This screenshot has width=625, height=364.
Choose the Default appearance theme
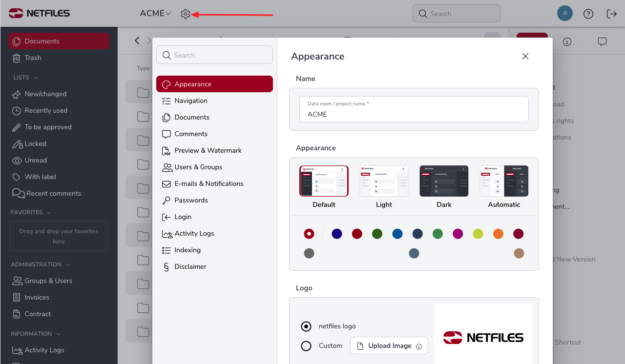click(324, 187)
